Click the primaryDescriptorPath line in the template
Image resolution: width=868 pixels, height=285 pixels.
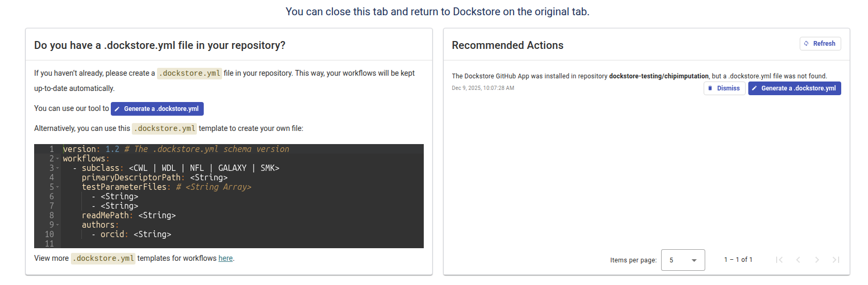coord(131,178)
